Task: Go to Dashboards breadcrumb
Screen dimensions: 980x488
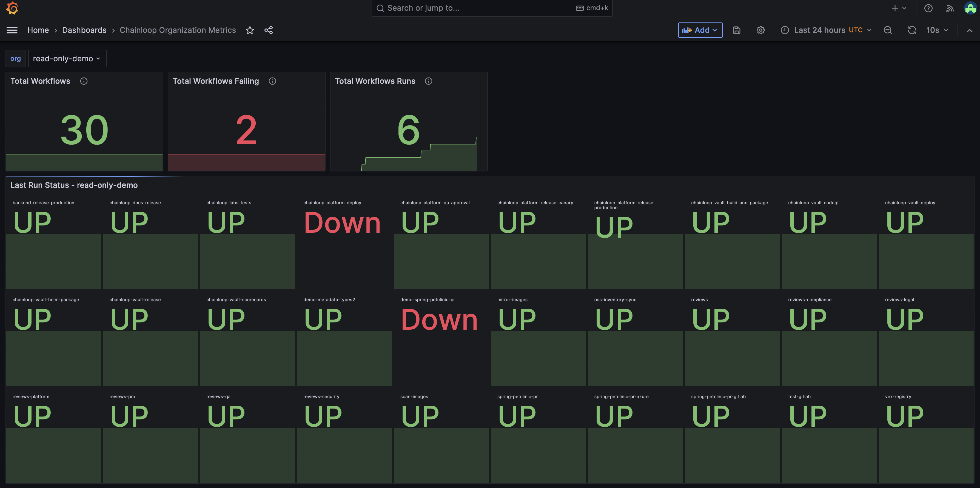Action: [x=84, y=30]
